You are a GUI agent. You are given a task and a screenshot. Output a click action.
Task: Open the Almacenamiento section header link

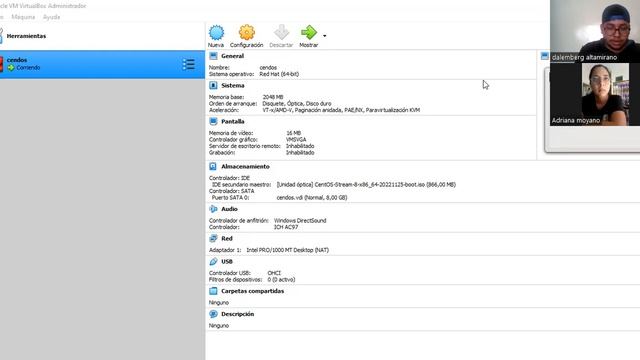245,166
